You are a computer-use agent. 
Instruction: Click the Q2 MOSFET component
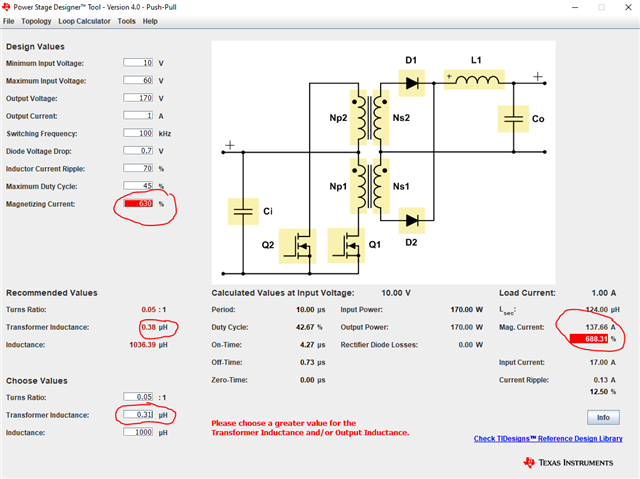pyautogui.click(x=297, y=246)
